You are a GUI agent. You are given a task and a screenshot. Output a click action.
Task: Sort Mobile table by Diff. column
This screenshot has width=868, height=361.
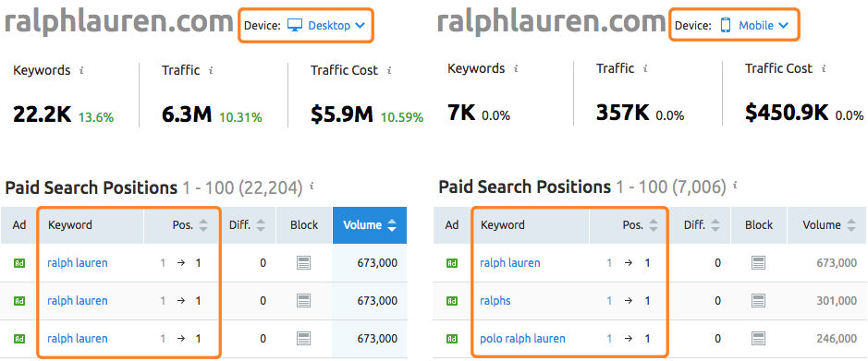click(x=715, y=225)
